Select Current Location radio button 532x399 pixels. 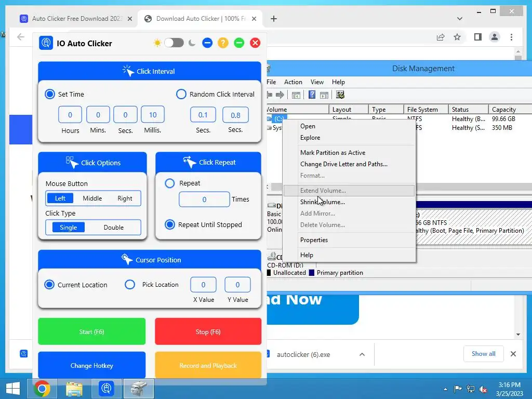point(49,285)
